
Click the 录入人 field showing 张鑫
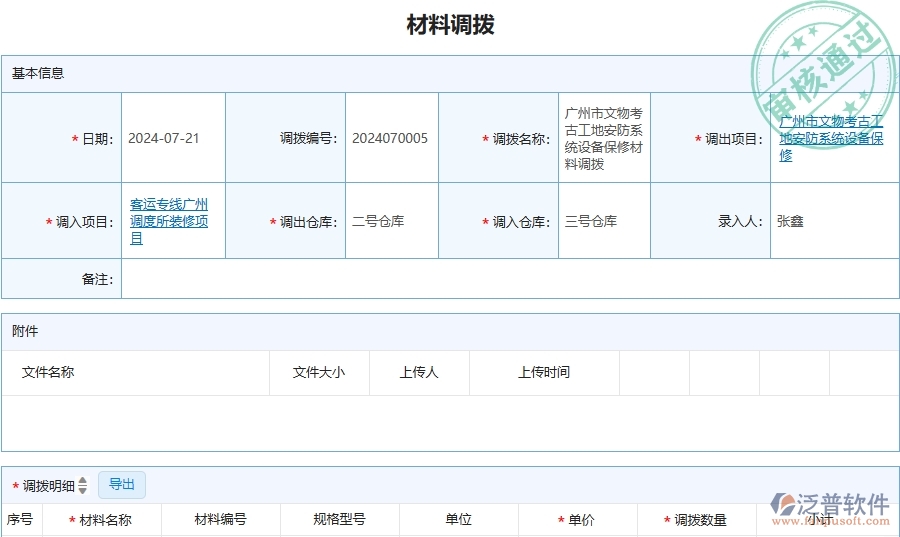click(x=830, y=221)
